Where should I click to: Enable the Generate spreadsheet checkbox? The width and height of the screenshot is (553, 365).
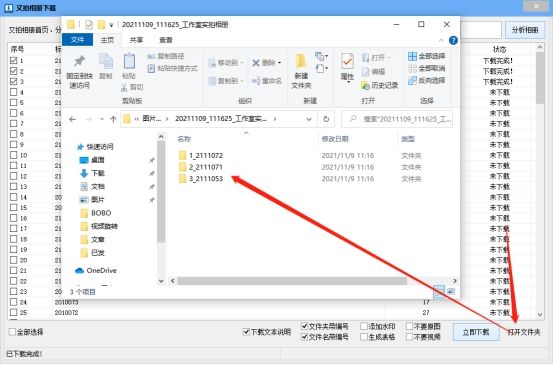(364, 337)
